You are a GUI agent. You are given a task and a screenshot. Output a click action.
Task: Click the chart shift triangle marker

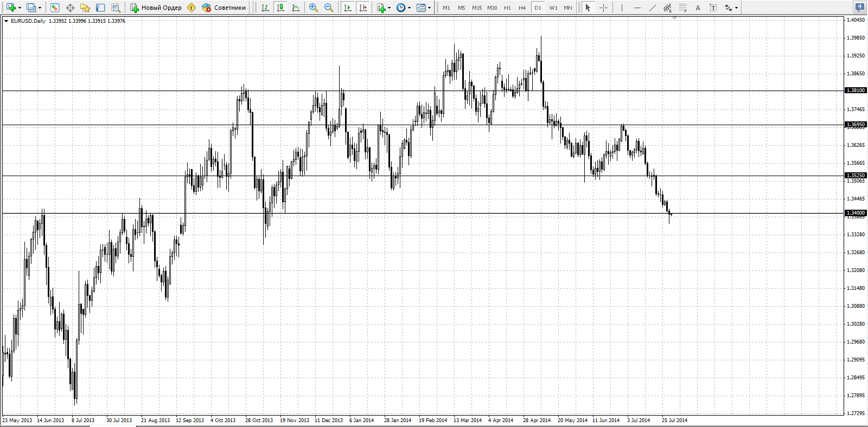[x=674, y=18]
